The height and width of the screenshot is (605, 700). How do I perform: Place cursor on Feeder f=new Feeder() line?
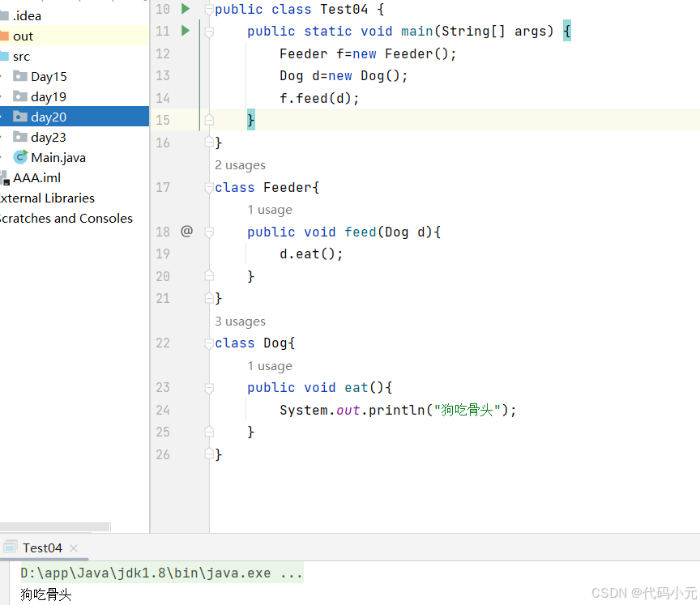pos(368,54)
